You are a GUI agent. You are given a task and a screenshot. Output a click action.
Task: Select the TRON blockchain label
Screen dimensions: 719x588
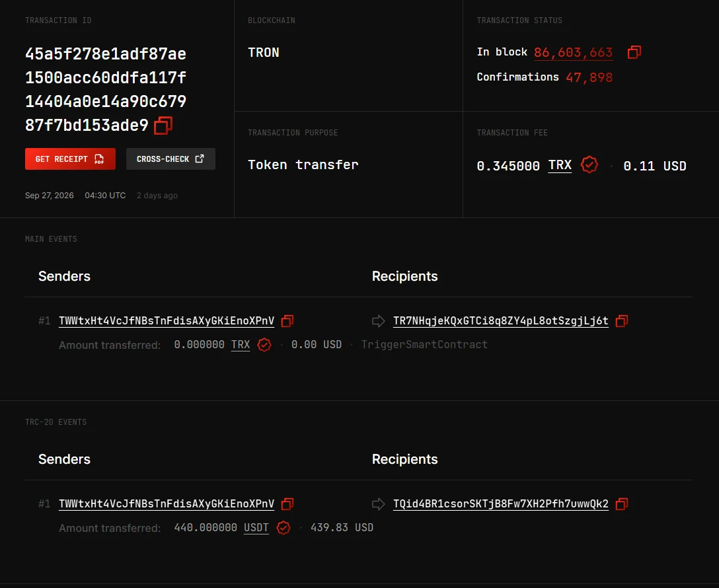[x=264, y=53]
